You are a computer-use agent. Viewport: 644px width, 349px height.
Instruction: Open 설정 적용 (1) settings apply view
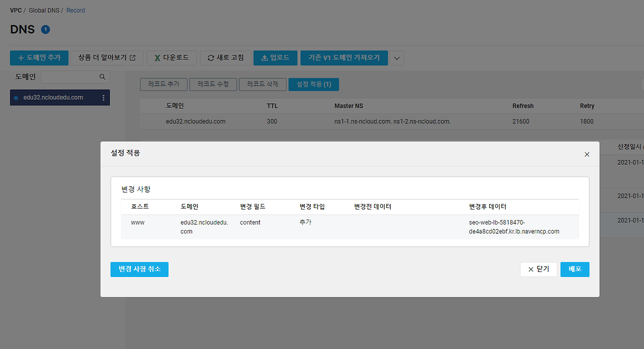tap(313, 84)
